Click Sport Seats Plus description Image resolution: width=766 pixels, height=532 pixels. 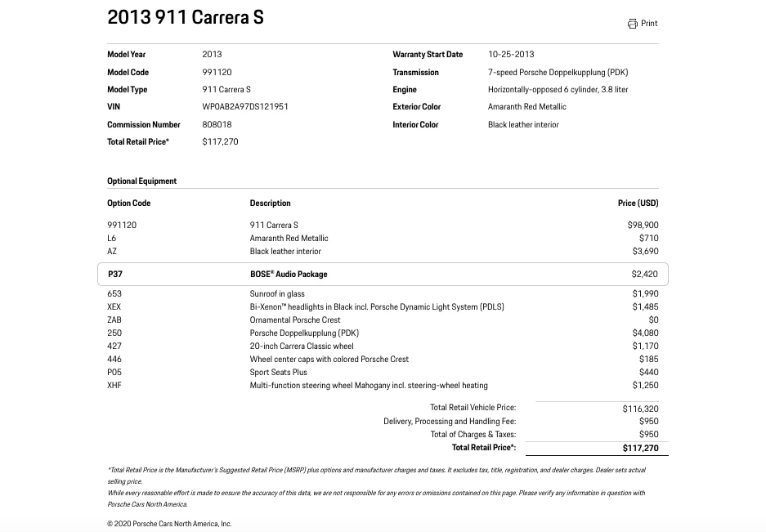pyautogui.click(x=279, y=373)
